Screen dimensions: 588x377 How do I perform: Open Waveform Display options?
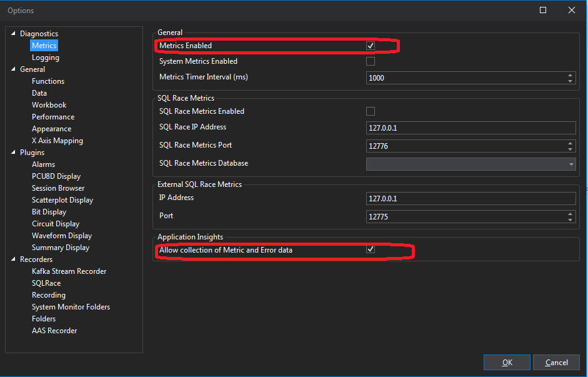click(x=62, y=235)
